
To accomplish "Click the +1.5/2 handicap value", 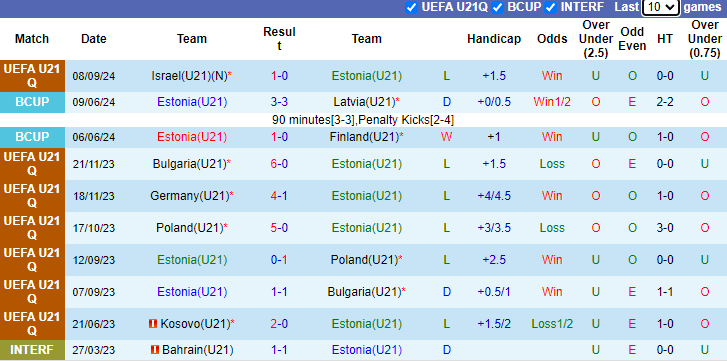I will pyautogui.click(x=494, y=324).
